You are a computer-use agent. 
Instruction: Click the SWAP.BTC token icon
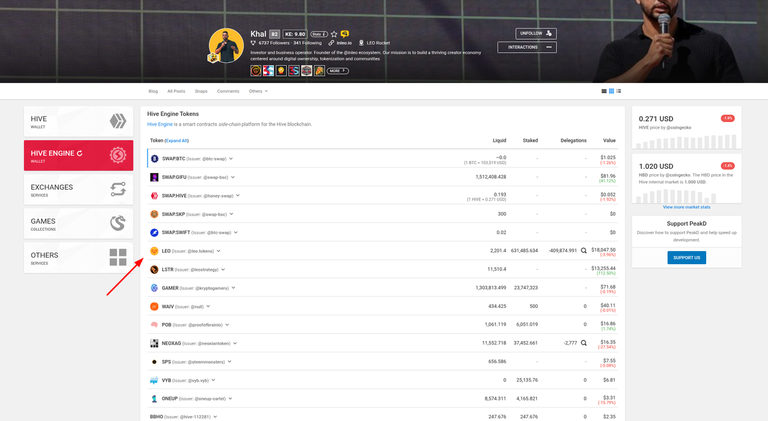click(154, 159)
